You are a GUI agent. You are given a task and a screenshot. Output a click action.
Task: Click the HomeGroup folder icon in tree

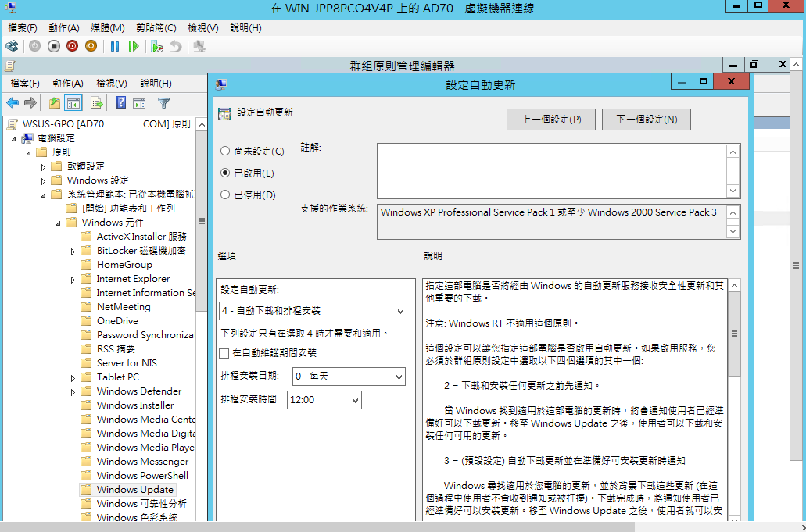pos(86,265)
